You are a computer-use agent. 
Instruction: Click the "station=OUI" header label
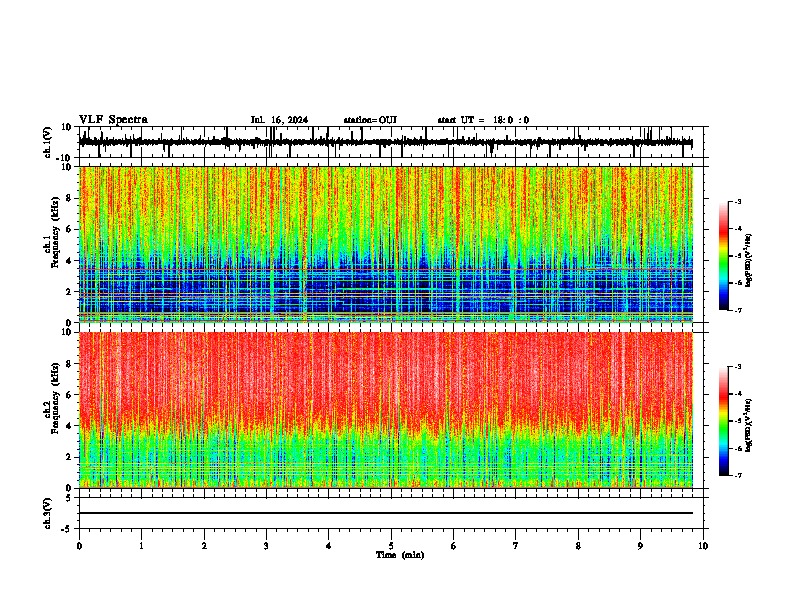click(x=370, y=120)
